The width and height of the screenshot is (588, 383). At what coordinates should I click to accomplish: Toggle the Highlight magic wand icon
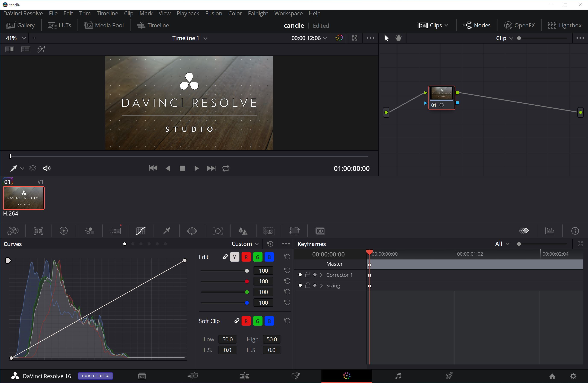pyautogui.click(x=41, y=49)
